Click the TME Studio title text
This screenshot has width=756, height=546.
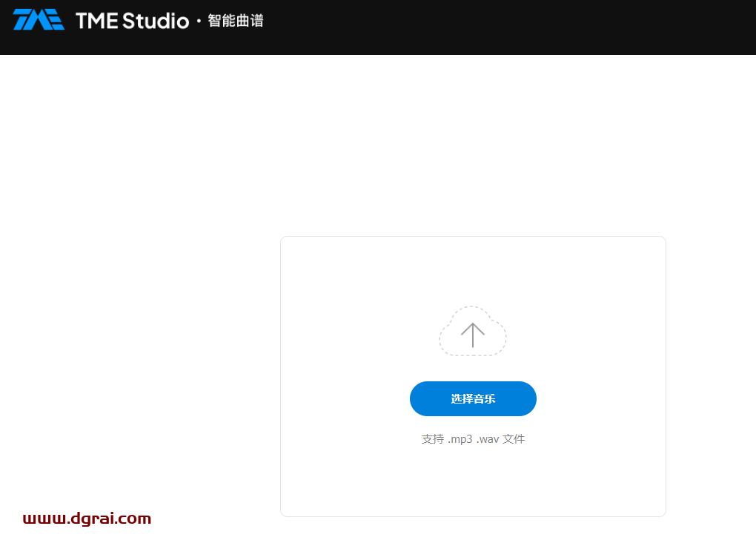click(132, 21)
